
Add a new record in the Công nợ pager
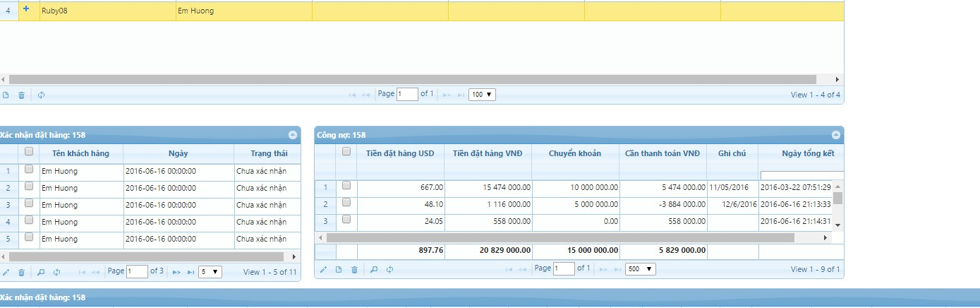(339, 269)
